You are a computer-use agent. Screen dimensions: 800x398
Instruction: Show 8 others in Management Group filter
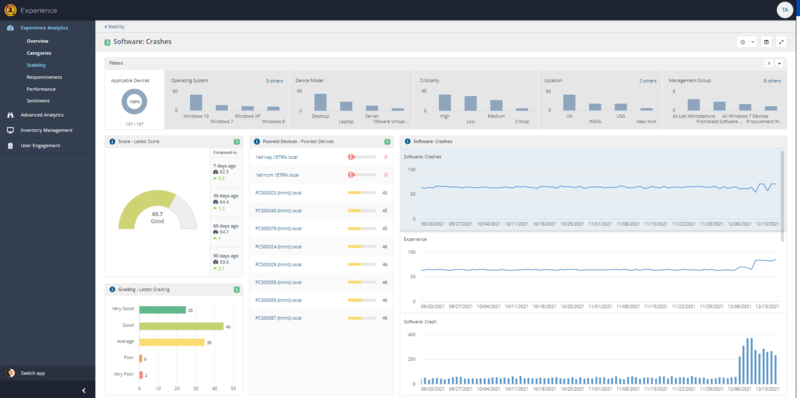click(772, 81)
